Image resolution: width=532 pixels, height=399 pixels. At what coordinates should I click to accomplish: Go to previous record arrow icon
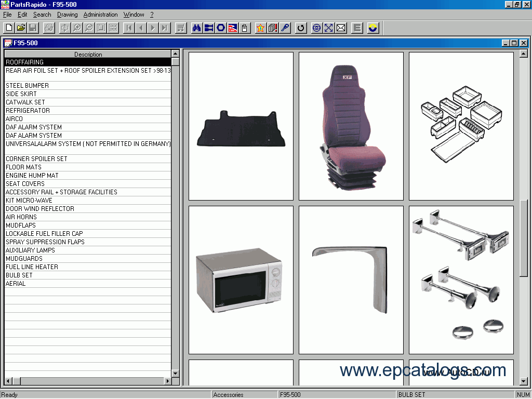pos(141,28)
